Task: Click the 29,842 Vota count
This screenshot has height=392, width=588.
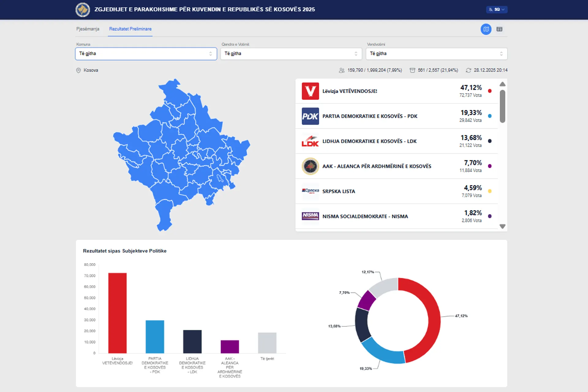Action: coord(470,120)
